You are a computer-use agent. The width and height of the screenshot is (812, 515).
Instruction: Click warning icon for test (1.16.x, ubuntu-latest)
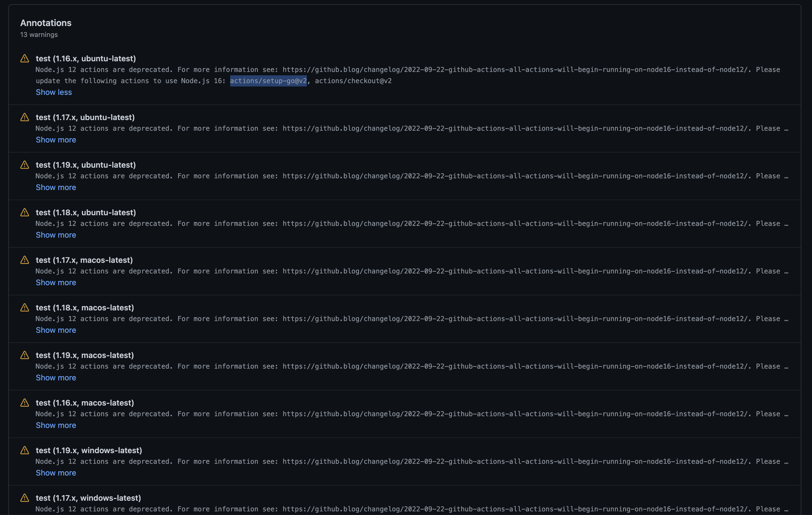(25, 59)
